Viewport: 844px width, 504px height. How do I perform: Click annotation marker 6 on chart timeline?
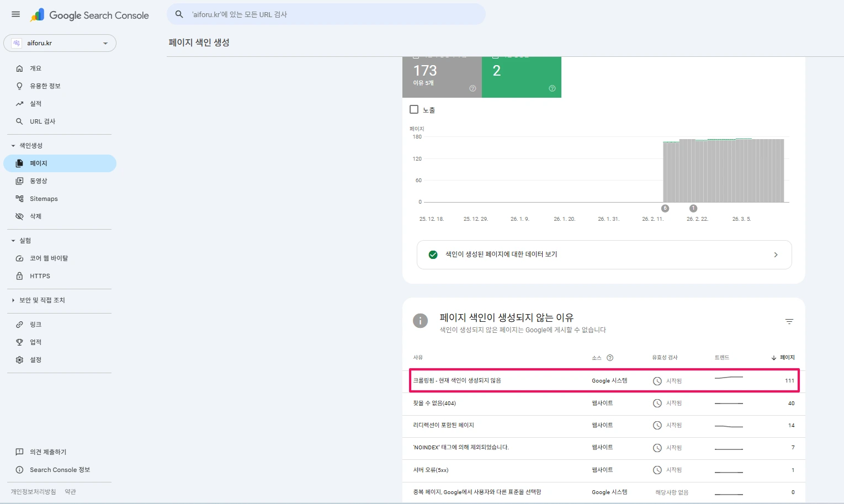[x=665, y=208]
